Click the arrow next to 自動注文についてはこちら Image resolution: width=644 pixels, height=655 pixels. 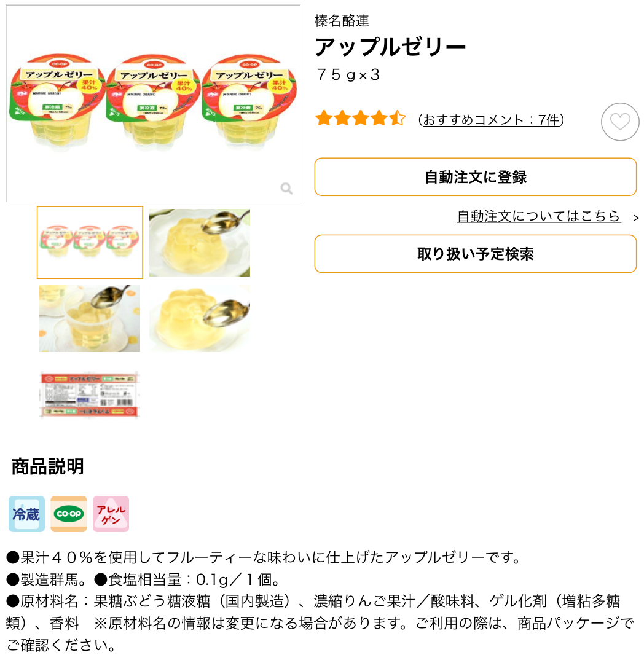point(635,218)
